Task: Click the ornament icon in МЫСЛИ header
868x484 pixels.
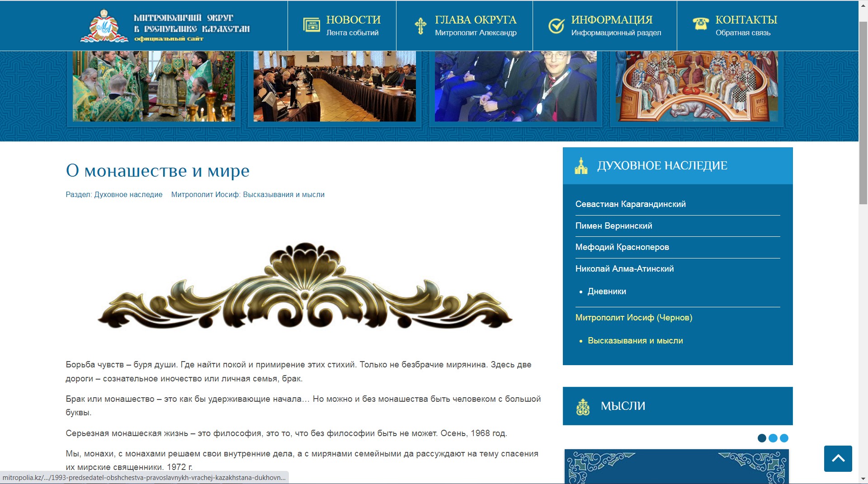Action: (583, 407)
